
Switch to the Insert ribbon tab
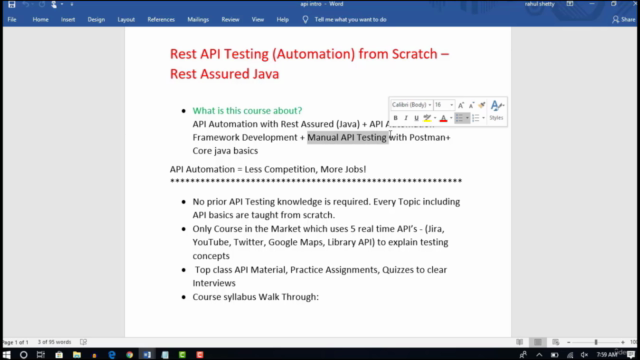68,20
